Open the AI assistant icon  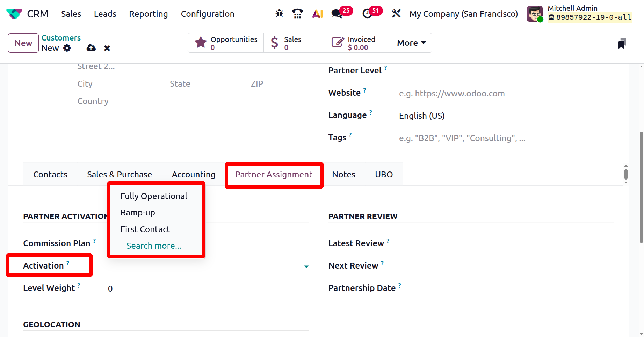(317, 14)
